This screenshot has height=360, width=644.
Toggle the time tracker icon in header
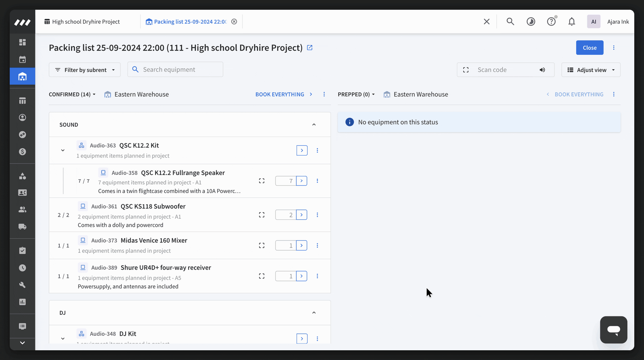[x=531, y=22]
